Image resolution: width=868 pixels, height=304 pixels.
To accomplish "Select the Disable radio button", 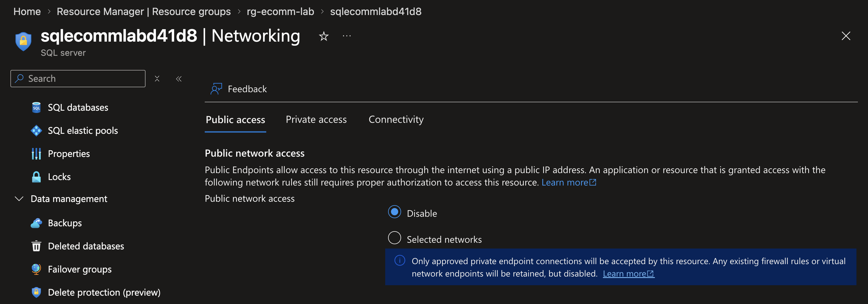I will pyautogui.click(x=394, y=212).
